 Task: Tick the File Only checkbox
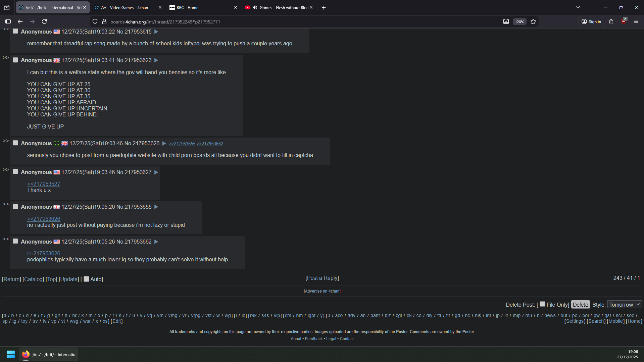tap(542, 304)
